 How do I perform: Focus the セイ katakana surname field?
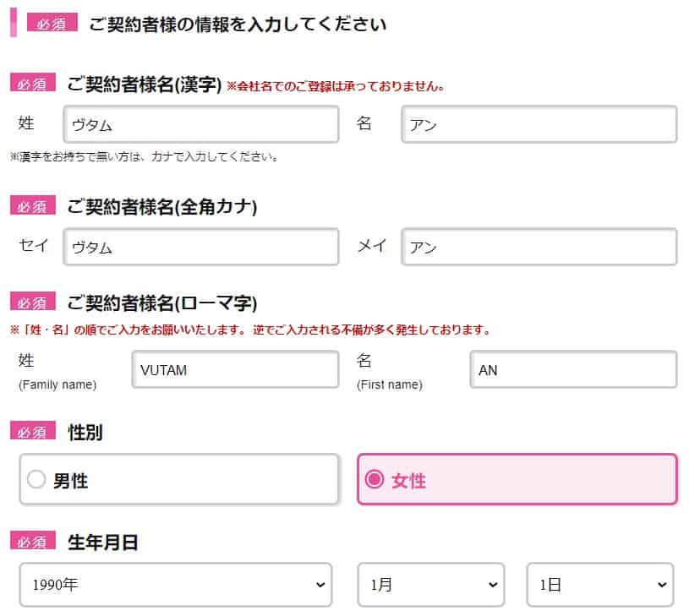click(201, 247)
